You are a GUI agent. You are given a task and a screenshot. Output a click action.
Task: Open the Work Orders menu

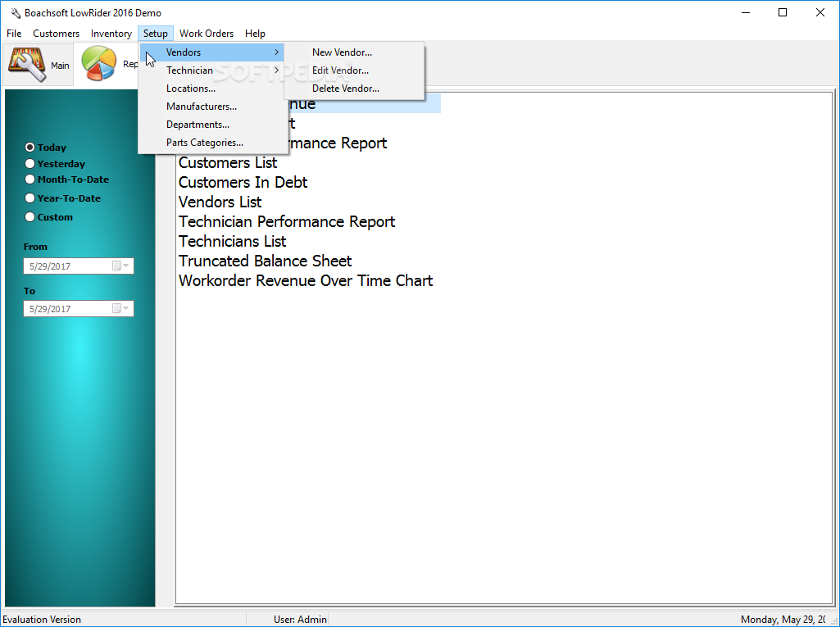click(x=207, y=34)
